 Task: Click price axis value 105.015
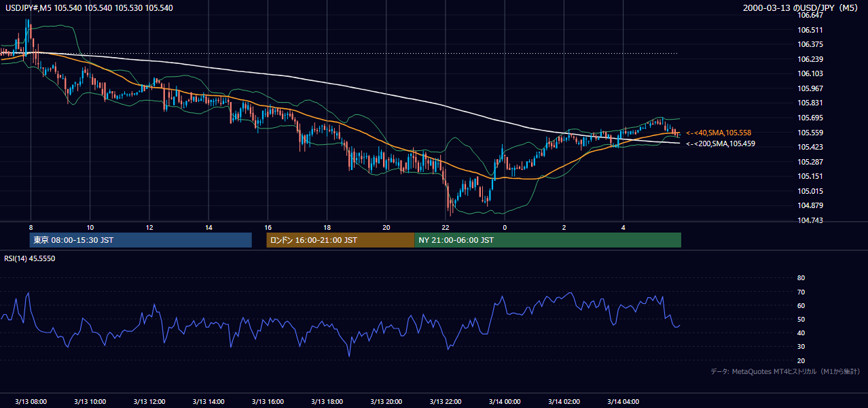[x=810, y=191]
